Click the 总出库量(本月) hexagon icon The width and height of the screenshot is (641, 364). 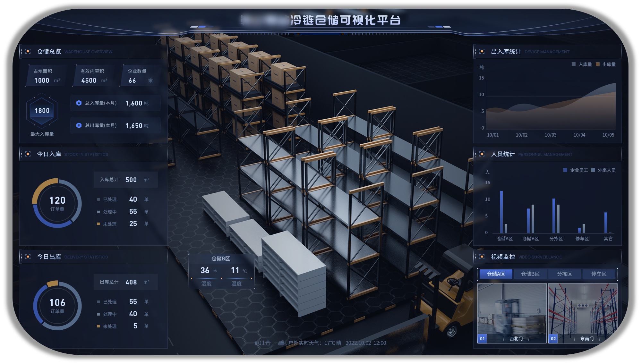click(x=79, y=125)
